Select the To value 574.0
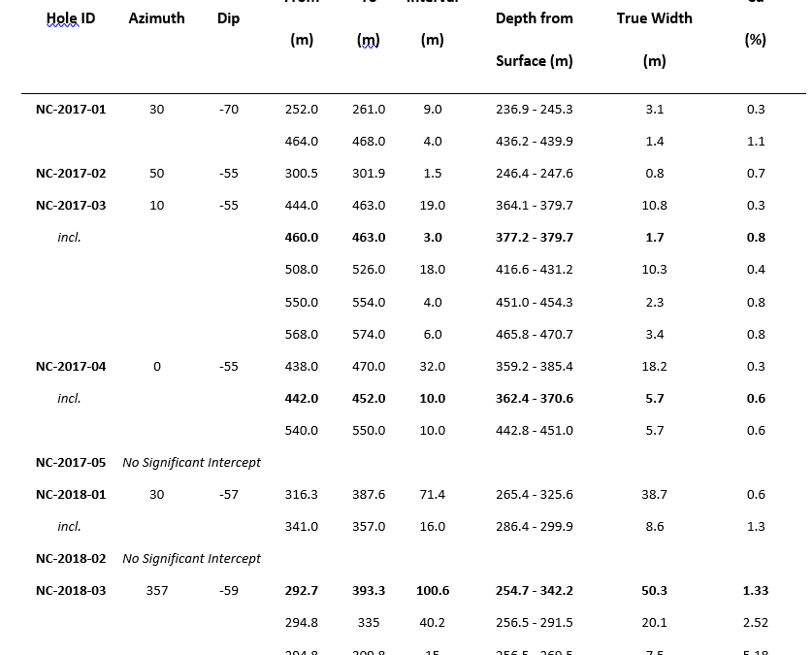812x655 pixels. [369, 335]
